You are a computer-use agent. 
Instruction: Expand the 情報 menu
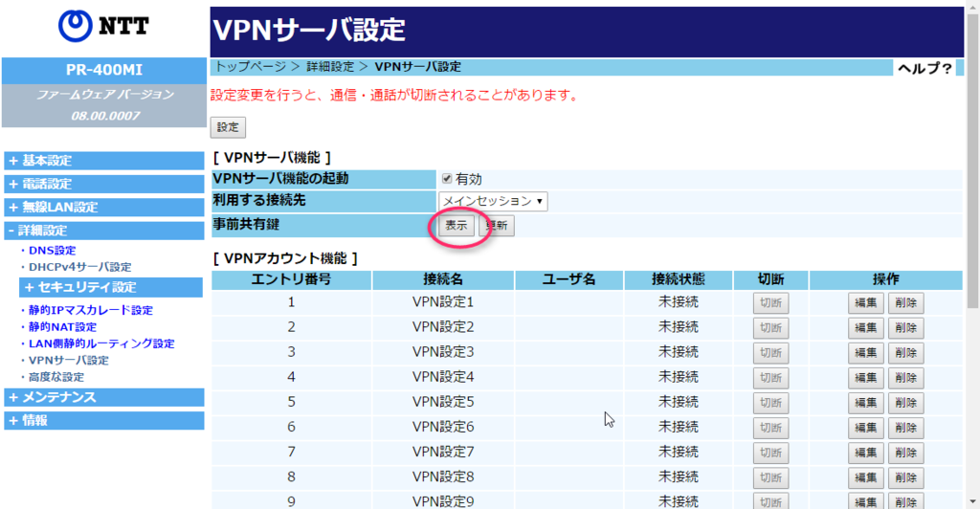click(103, 420)
